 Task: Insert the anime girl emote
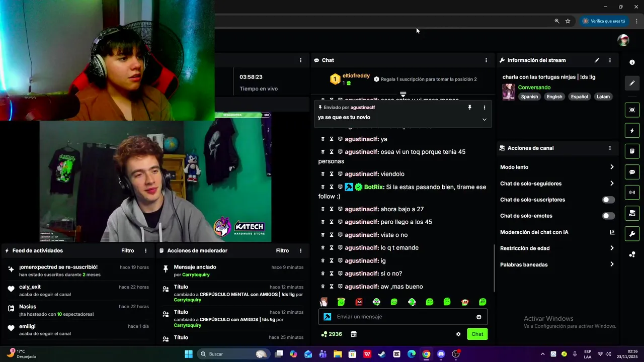click(x=324, y=302)
